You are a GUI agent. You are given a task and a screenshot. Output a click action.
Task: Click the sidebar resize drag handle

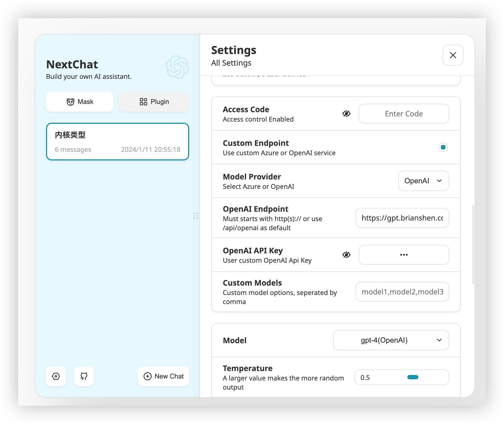(196, 216)
